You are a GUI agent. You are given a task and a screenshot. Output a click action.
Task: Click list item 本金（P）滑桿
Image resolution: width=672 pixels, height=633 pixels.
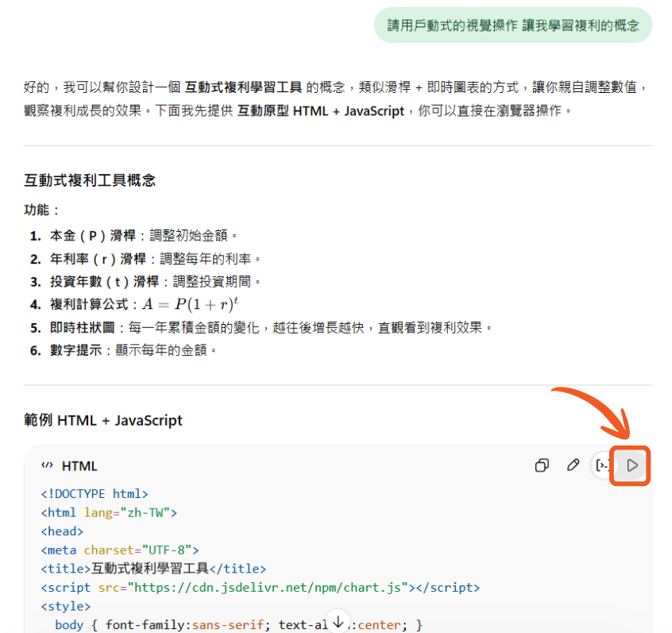(144, 235)
